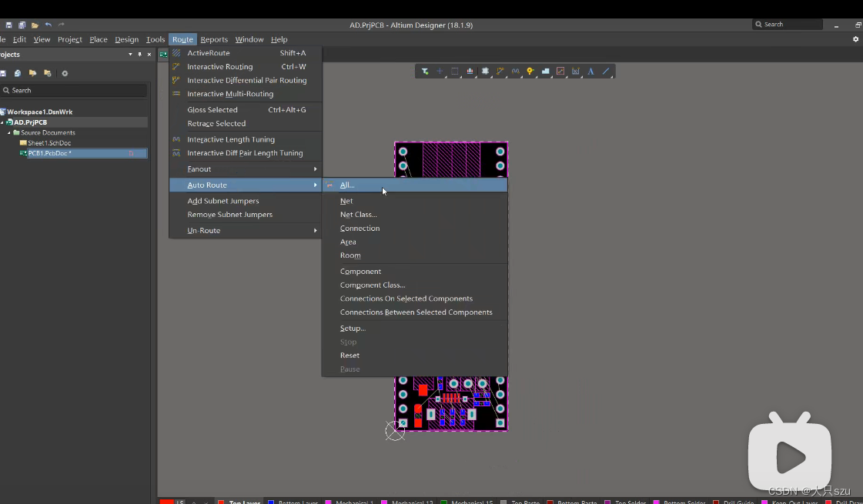Select the Place String text tool

pyautogui.click(x=590, y=71)
